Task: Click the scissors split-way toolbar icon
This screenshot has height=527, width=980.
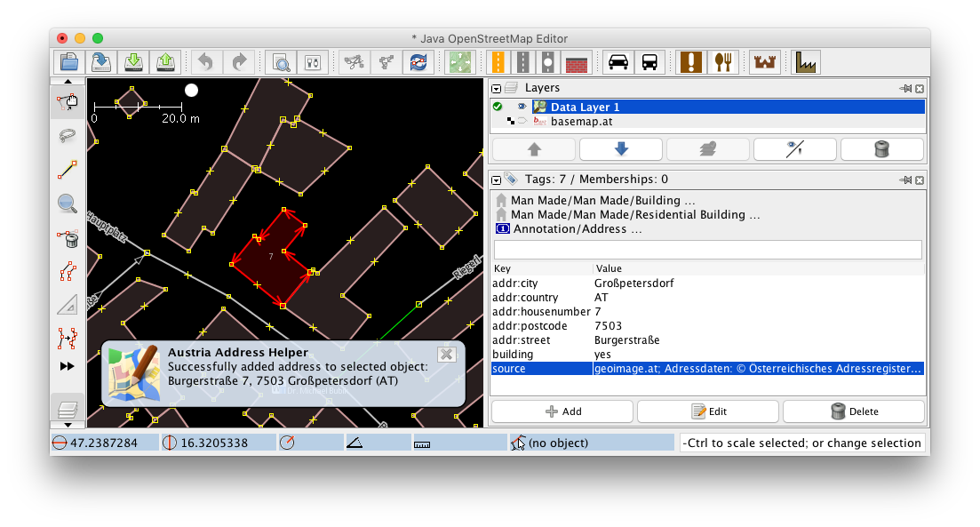Action: pyautogui.click(x=355, y=62)
